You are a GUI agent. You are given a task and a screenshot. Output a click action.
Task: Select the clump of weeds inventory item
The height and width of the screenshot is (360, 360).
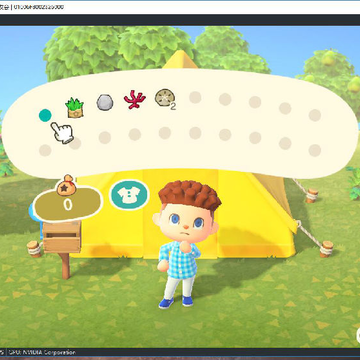(x=74, y=107)
